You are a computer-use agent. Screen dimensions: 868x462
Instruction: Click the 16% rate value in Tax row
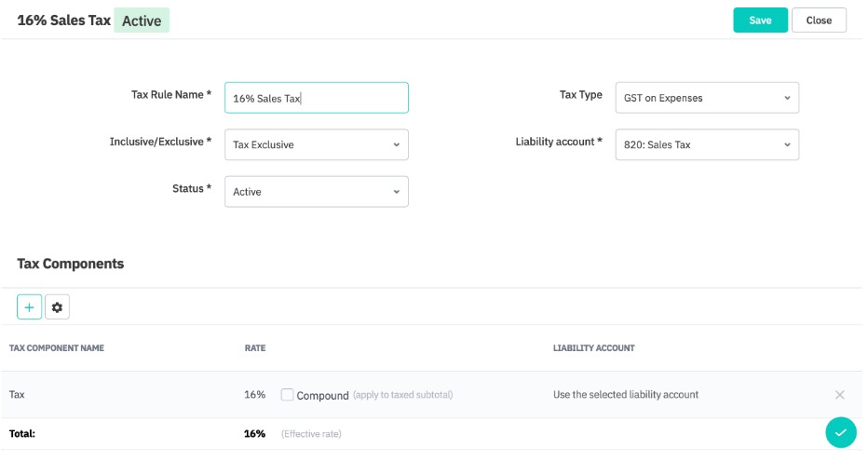pyautogui.click(x=254, y=395)
